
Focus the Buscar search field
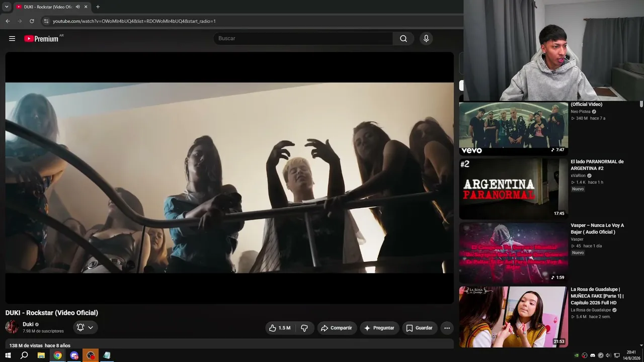pos(304,39)
